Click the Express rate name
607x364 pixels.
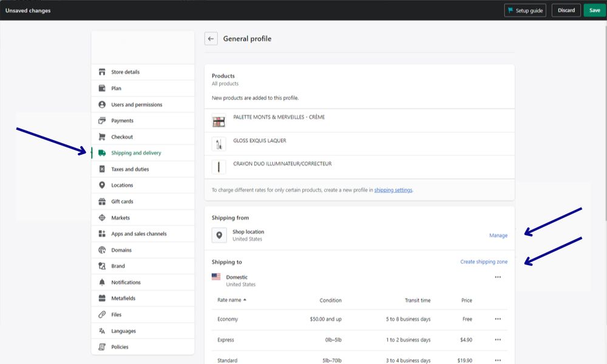(226, 340)
